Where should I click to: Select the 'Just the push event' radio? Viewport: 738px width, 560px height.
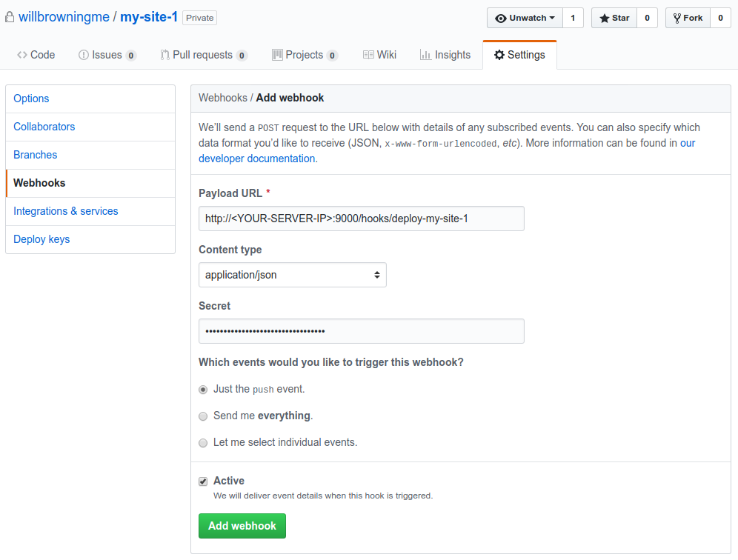point(203,390)
